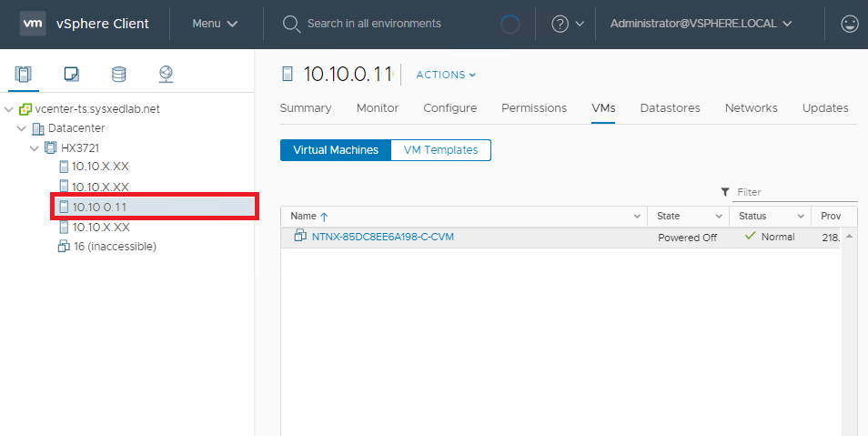
Task: Switch to the Permissions tab
Action: click(x=534, y=108)
